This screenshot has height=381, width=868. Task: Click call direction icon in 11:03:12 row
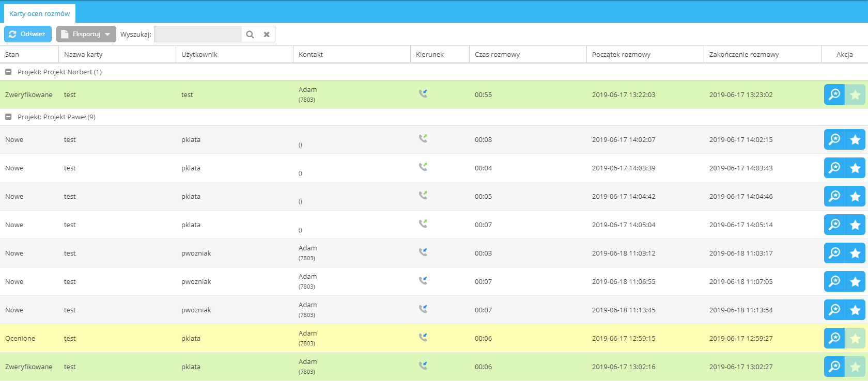[423, 252]
